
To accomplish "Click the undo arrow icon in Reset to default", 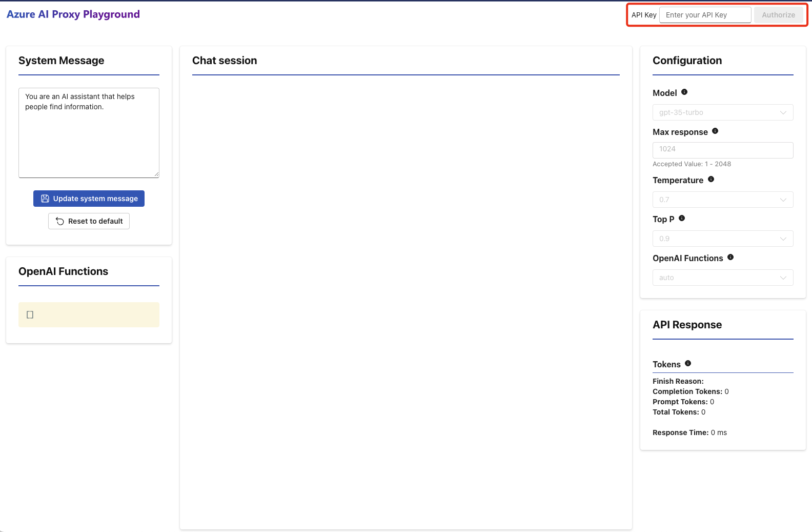I will coord(60,221).
